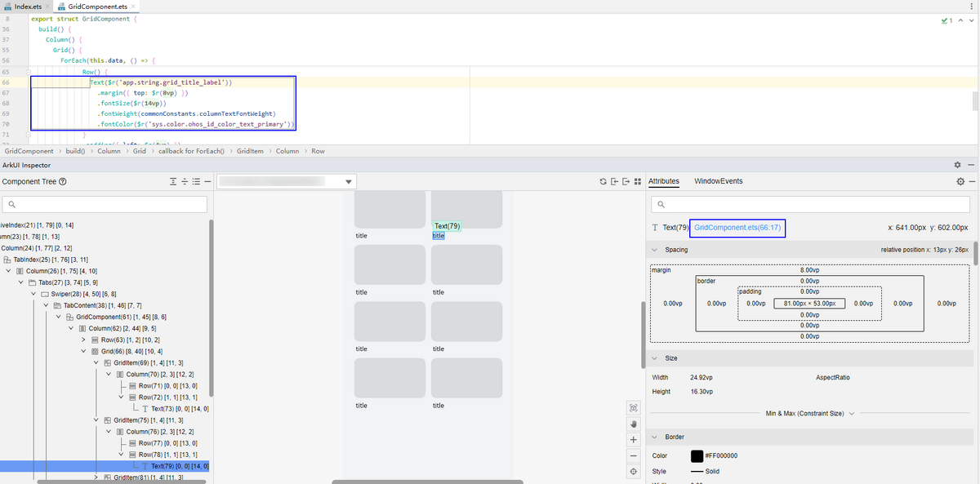Image resolution: width=980 pixels, height=484 pixels.
Task: Zoom in with the plus button
Action: [x=633, y=439]
